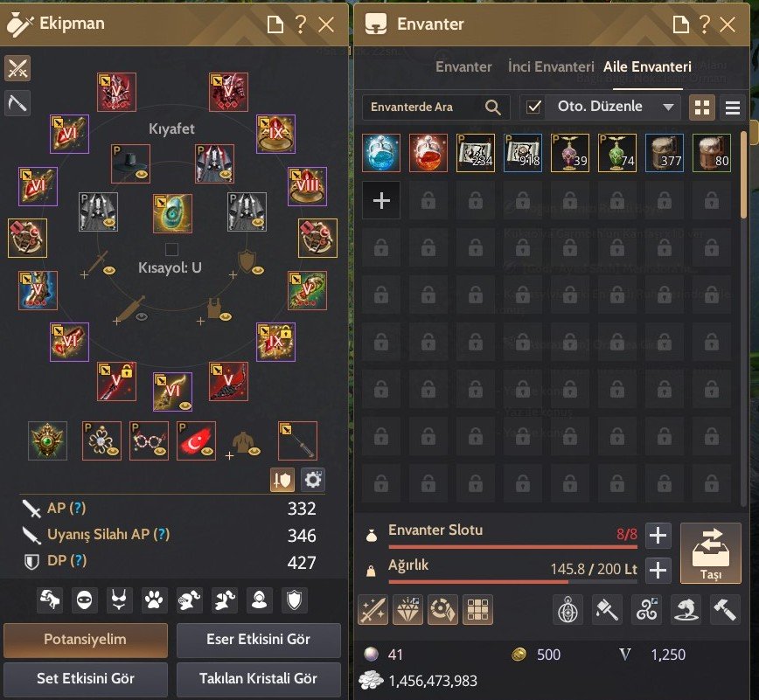The image size is (759, 700).
Task: Click the Taşı transfer box icon
Action: point(711,553)
